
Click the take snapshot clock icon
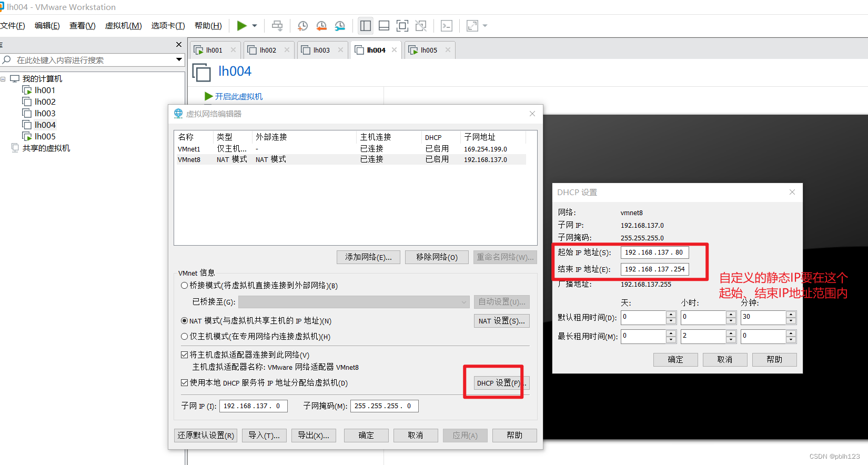point(302,26)
